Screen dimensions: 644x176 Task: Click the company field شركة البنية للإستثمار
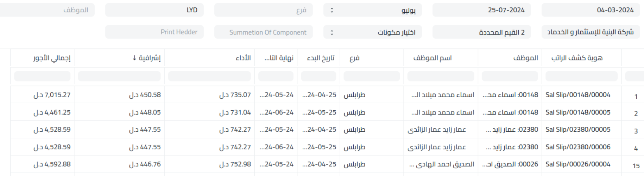click(x=591, y=32)
